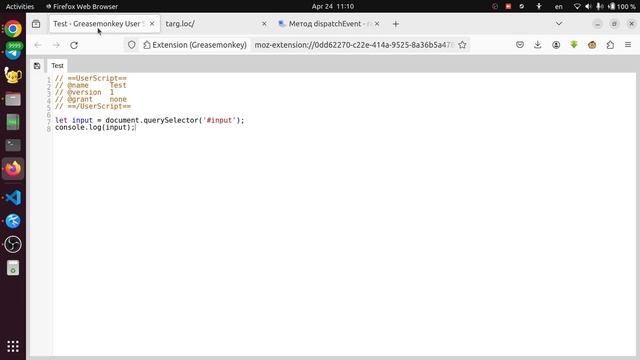Close the Метод dispatchEvent tab
This screenshot has height=360, width=640.
[x=377, y=24]
